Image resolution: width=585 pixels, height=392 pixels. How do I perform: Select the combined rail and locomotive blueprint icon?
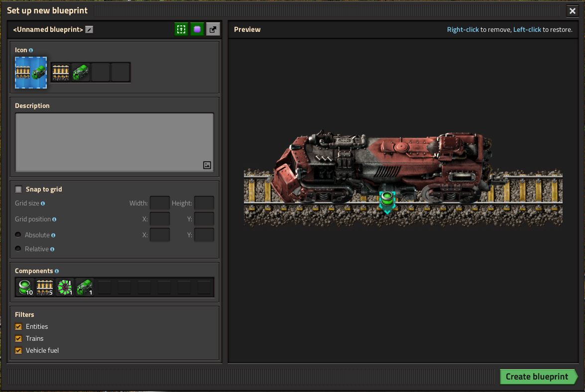[x=30, y=72]
